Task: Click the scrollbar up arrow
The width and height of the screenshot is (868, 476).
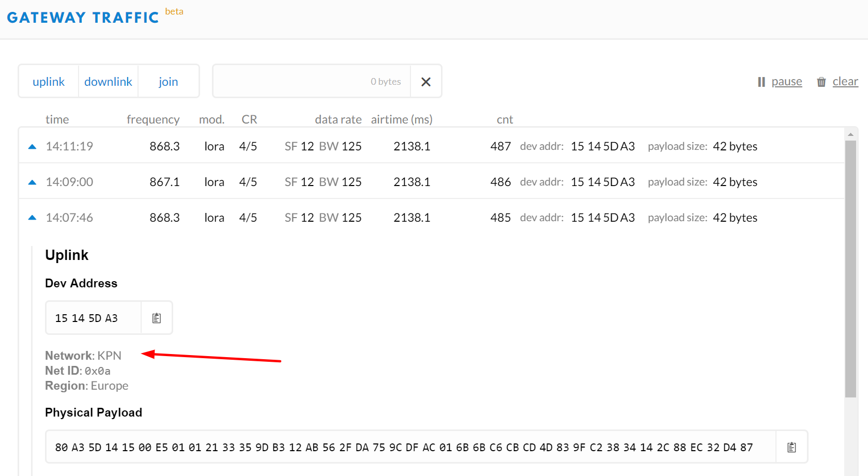Action: [x=850, y=134]
